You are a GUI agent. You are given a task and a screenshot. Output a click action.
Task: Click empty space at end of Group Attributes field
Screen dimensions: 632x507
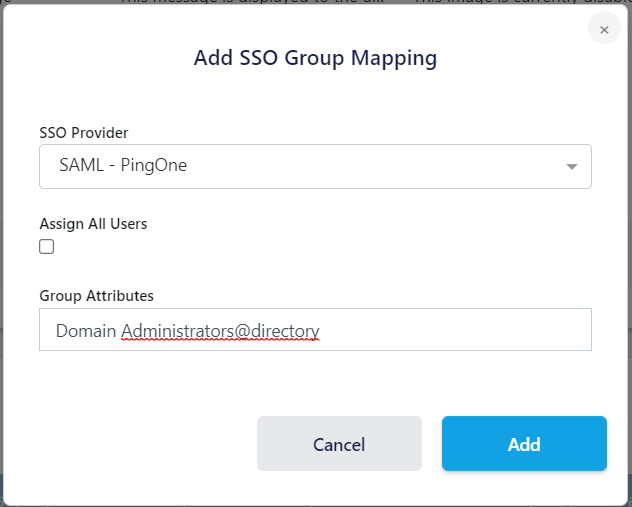(x=480, y=330)
